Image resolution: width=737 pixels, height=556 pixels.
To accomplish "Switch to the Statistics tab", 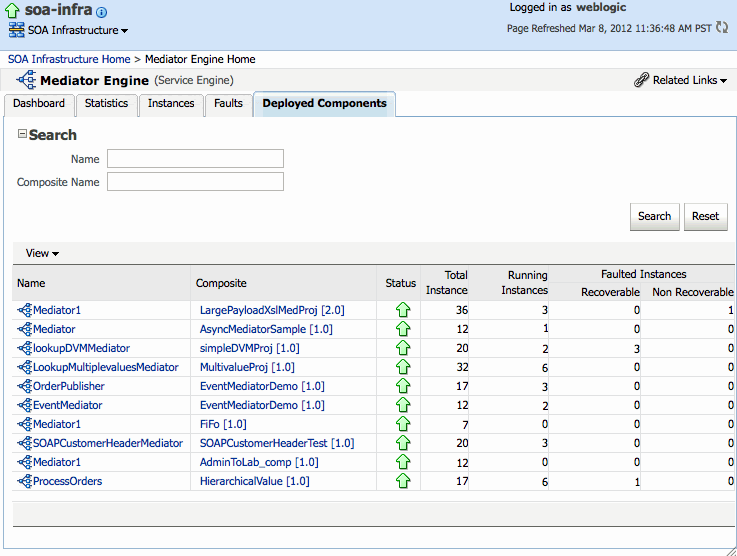I will point(106,103).
